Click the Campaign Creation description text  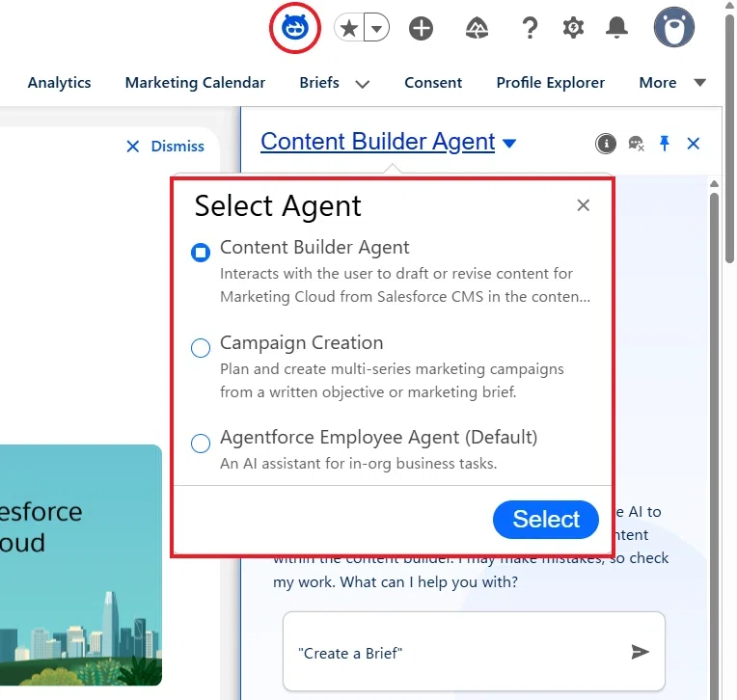tap(392, 381)
